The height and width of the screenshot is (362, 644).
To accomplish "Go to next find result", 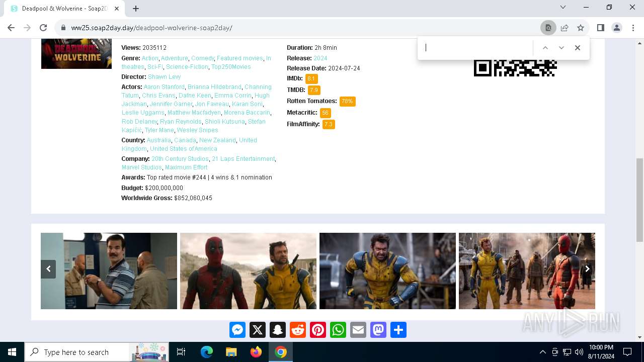I will pos(561,48).
